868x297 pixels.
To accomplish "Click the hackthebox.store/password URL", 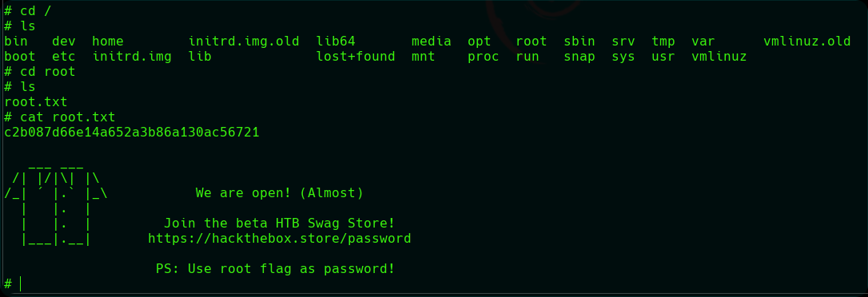I will (280, 239).
